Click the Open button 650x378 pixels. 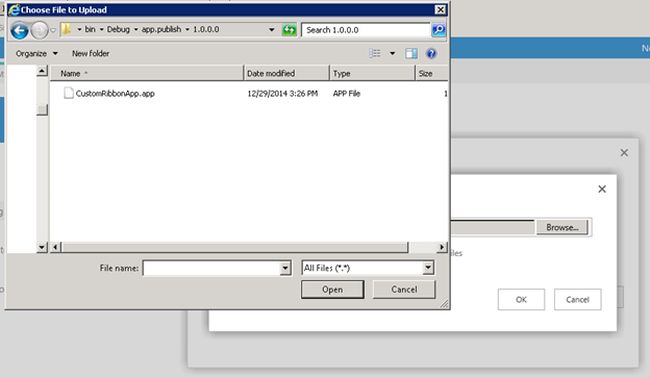pos(332,289)
